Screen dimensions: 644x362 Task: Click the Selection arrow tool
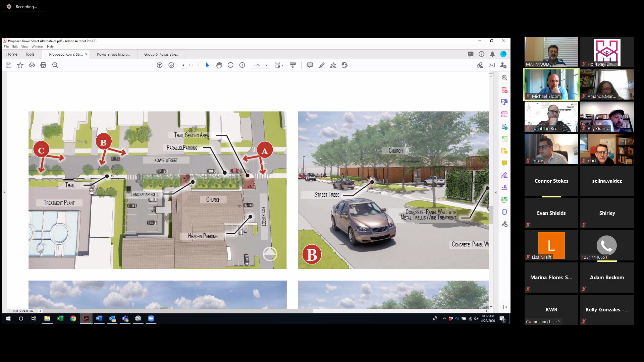click(x=207, y=65)
